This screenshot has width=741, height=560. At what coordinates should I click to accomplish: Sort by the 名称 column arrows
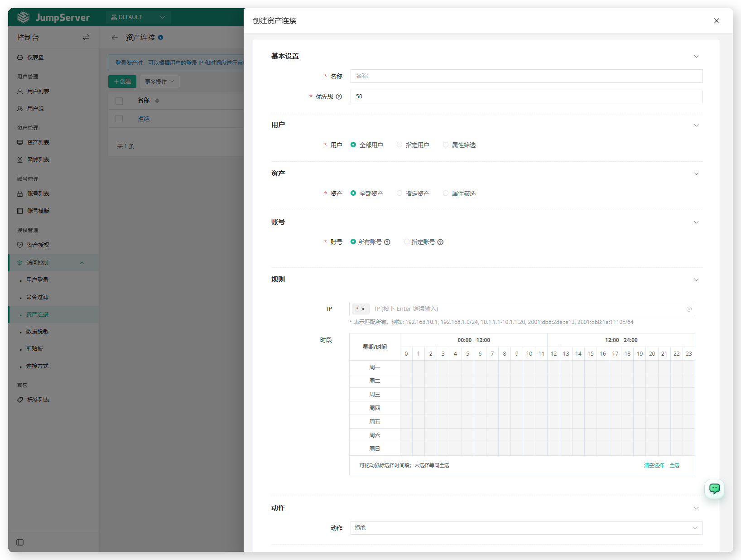[157, 101]
